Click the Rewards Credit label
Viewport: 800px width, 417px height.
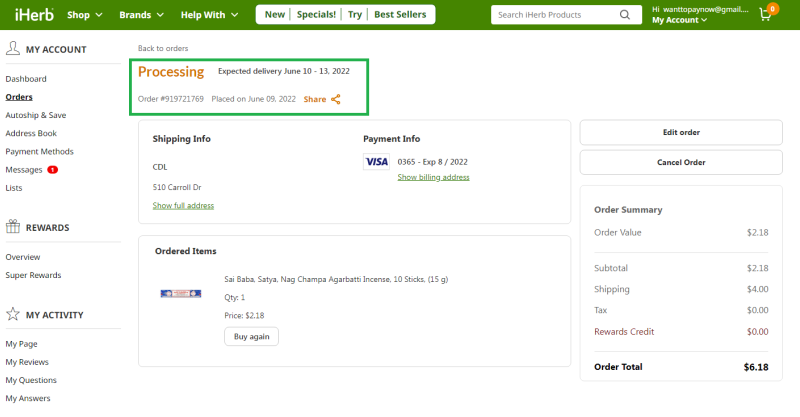624,332
